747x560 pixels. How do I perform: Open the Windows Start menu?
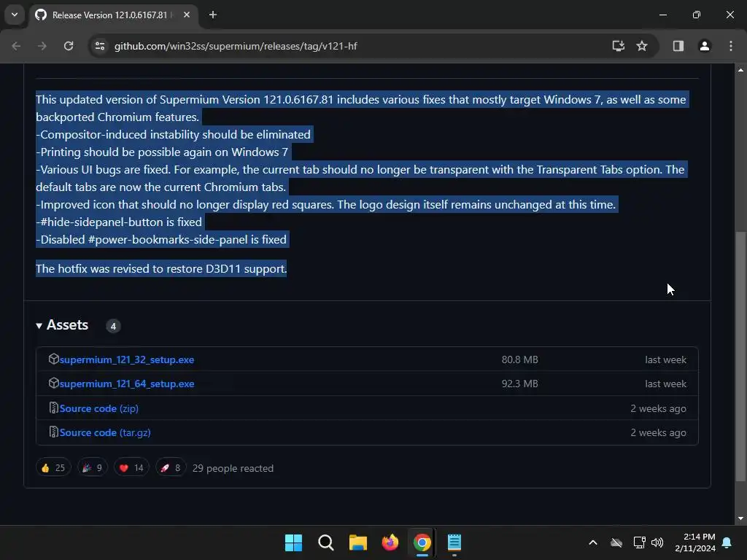point(293,542)
